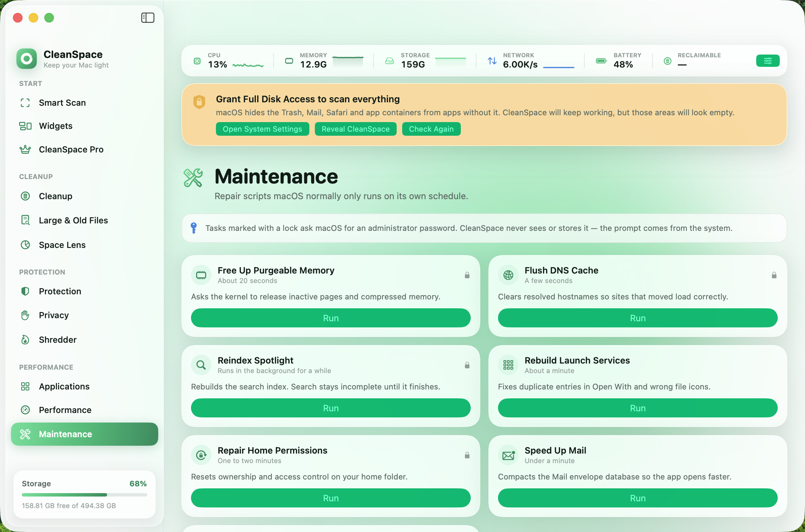Open stats bar settings via green sliders button
Viewport: 805px width, 532px height.
(768, 61)
